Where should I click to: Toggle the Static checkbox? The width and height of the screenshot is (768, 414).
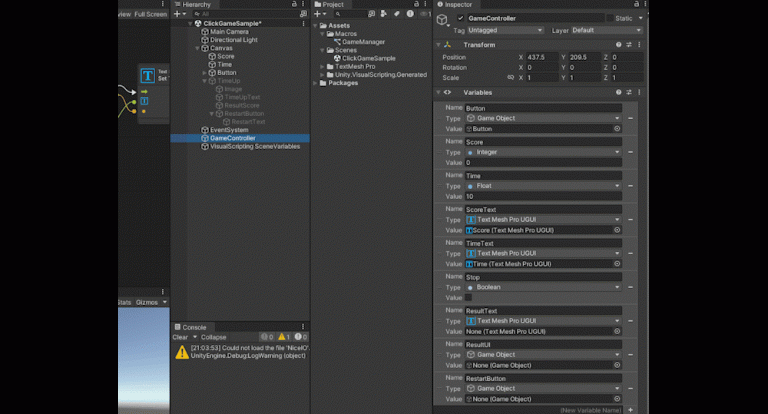[610, 18]
